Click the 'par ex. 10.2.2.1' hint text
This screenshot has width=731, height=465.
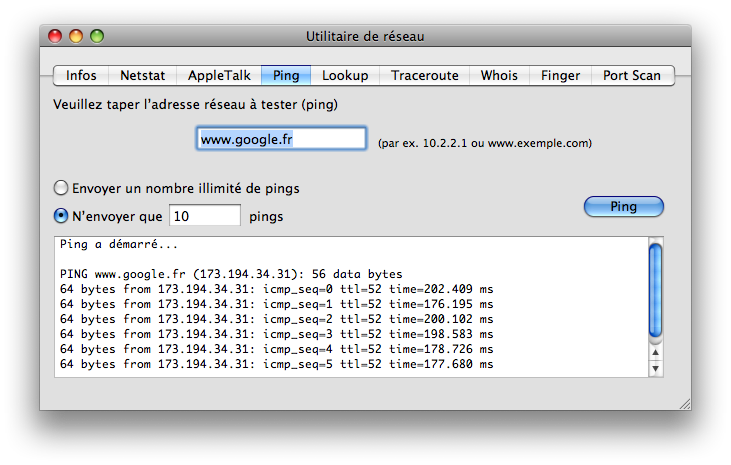tap(485, 143)
